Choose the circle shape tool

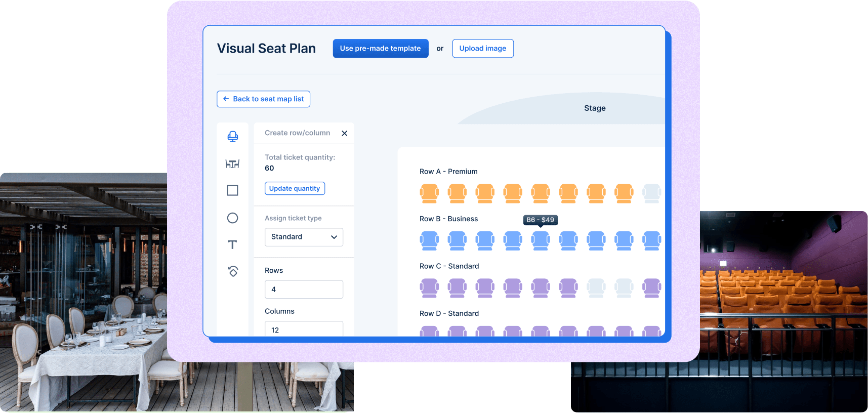tap(232, 218)
